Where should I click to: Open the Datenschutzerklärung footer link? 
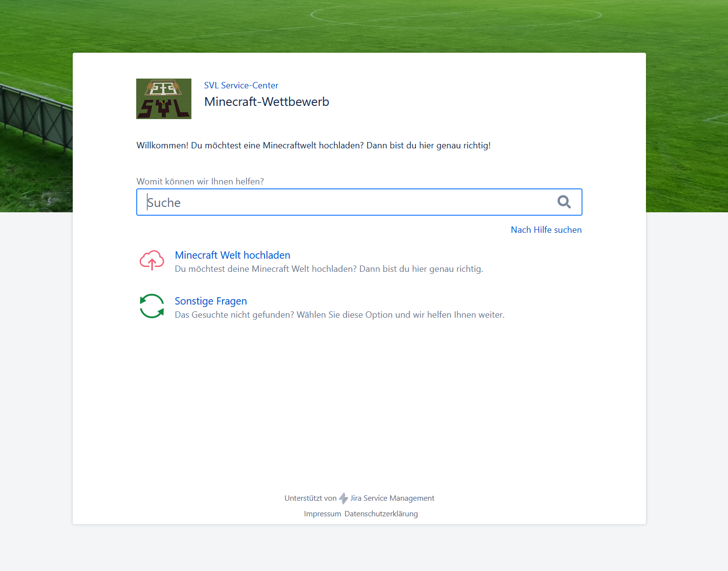[x=381, y=514]
